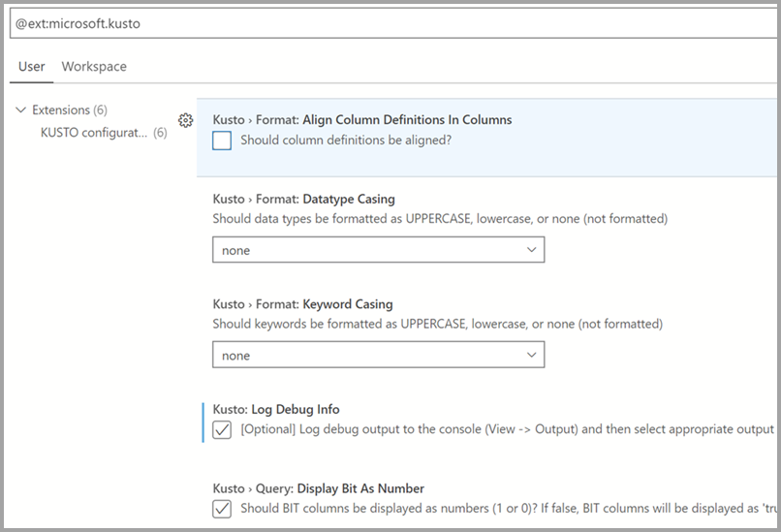The image size is (781, 532).
Task: Click the Keyword Casing description text
Action: (x=437, y=324)
